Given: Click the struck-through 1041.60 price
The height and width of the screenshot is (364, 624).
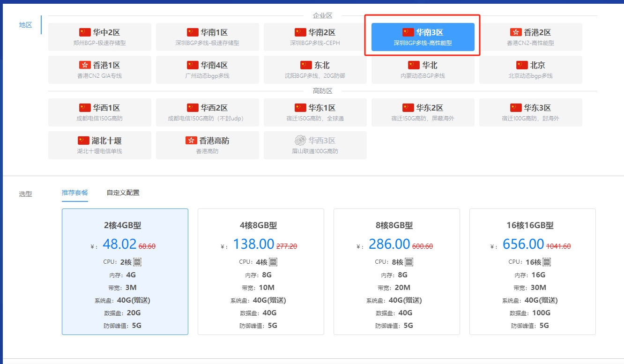Looking at the screenshot, I should [x=558, y=246].
